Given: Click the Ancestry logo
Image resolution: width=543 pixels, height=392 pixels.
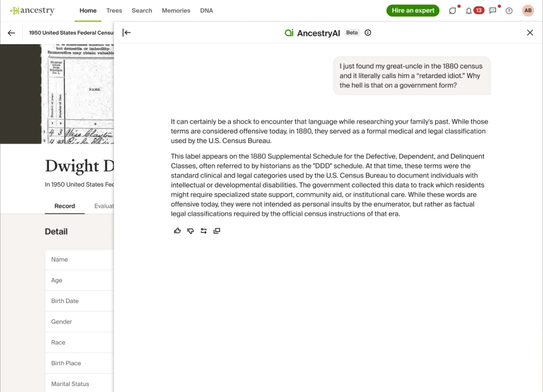Looking at the screenshot, I should point(32,10).
